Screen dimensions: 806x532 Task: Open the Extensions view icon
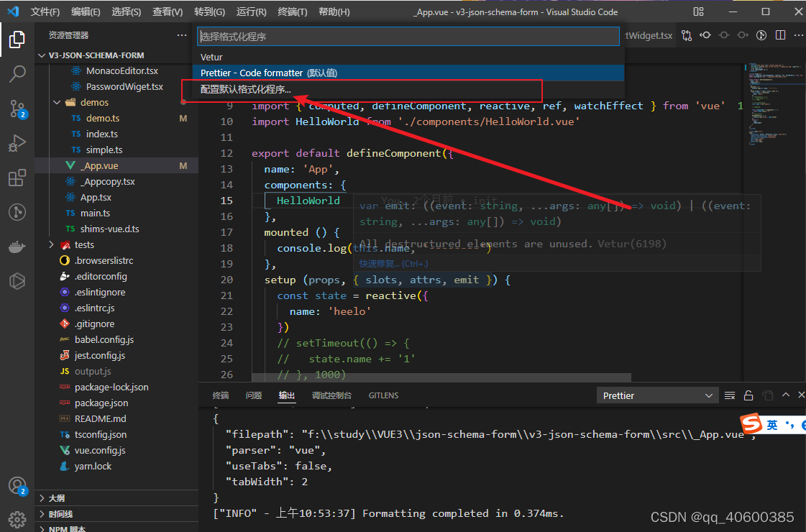point(17,178)
